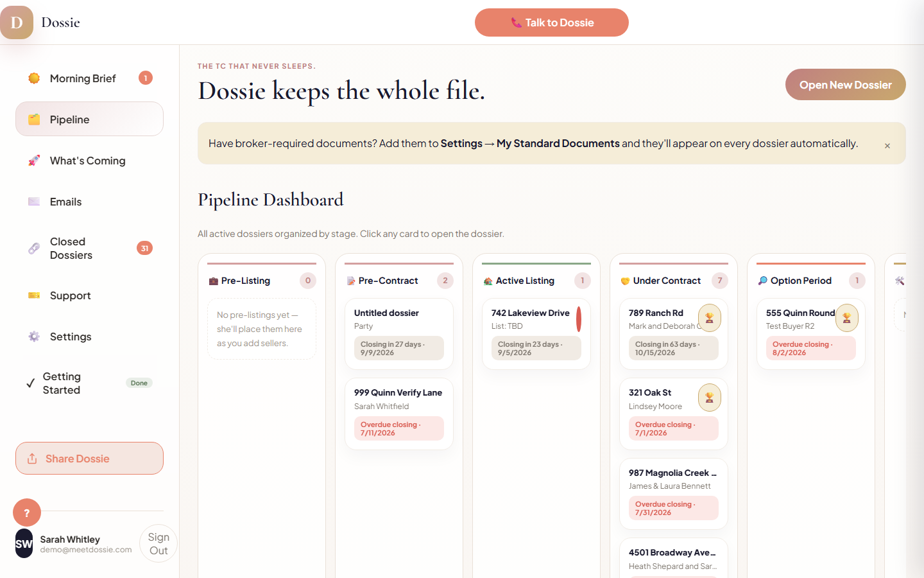Open the 999 Quinn Verify Lane card

399,414
